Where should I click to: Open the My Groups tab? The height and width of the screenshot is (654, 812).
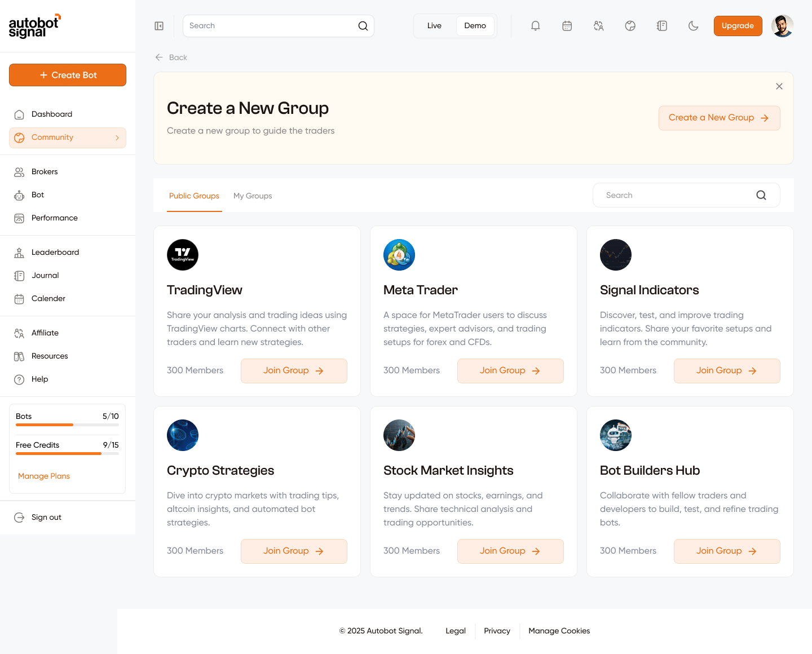point(253,196)
